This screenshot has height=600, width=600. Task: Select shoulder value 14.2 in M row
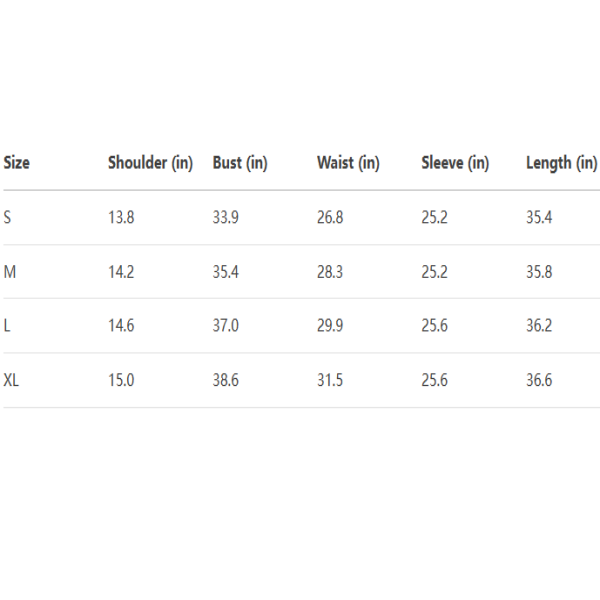121,272
